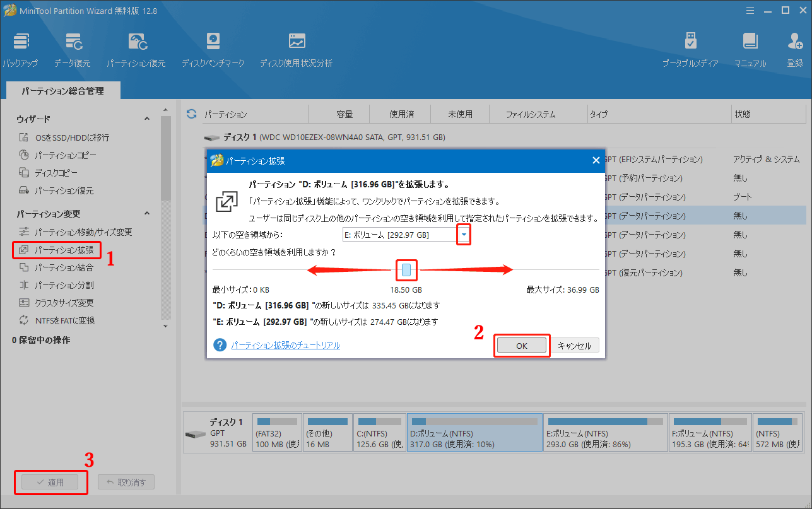Click the help question-mark icon in the dialog

(220, 346)
